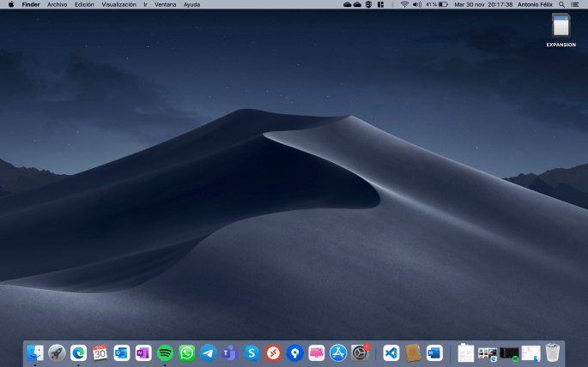
Task: Launch Microsoft Word from the dock
Action: (434, 352)
